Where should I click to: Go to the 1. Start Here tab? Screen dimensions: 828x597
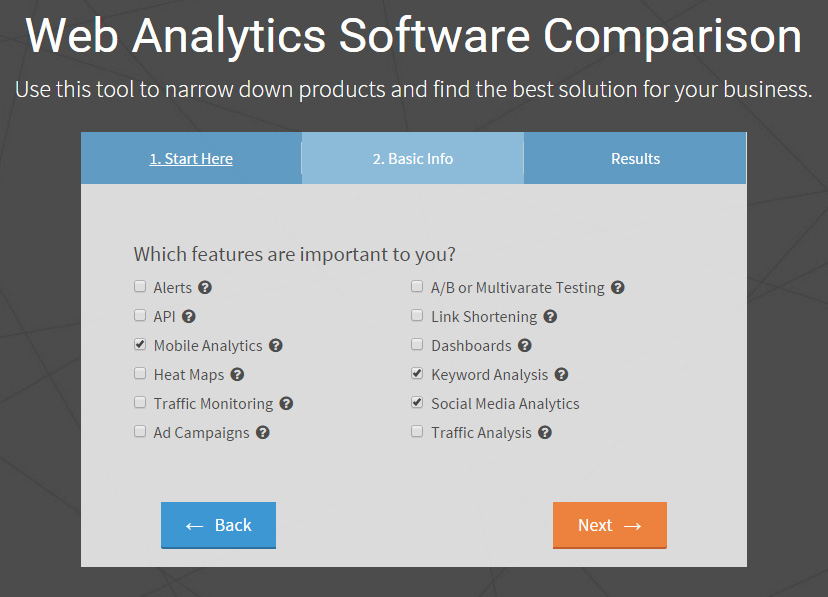pos(191,159)
